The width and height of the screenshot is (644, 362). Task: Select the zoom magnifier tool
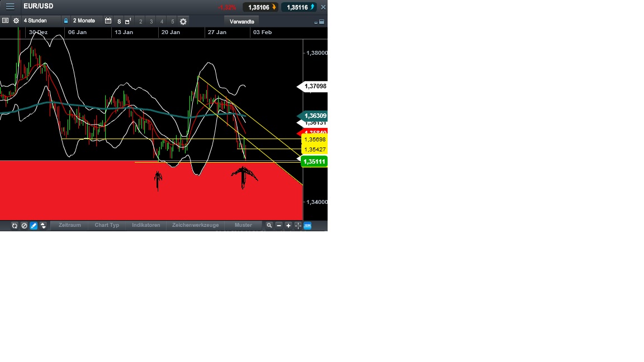tap(269, 225)
